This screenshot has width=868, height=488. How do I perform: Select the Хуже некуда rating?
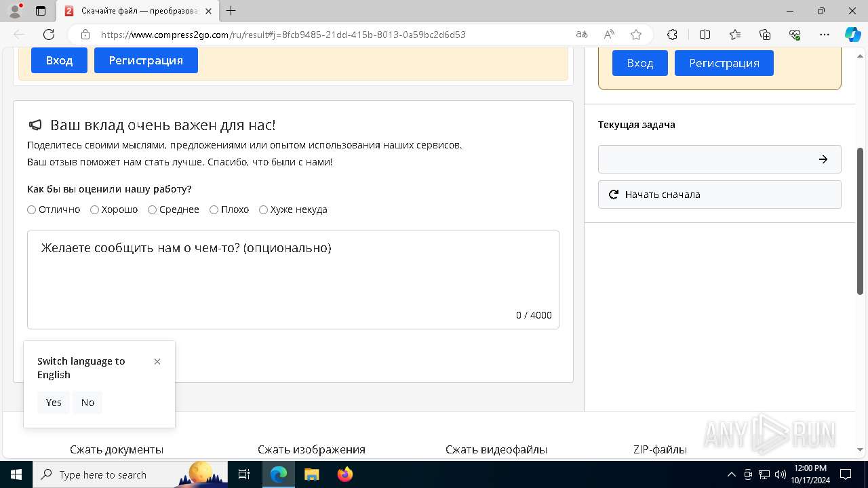263,210
